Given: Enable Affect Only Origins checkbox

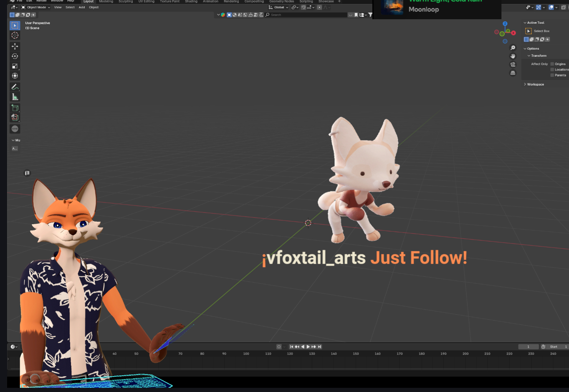Looking at the screenshot, I should (x=552, y=64).
